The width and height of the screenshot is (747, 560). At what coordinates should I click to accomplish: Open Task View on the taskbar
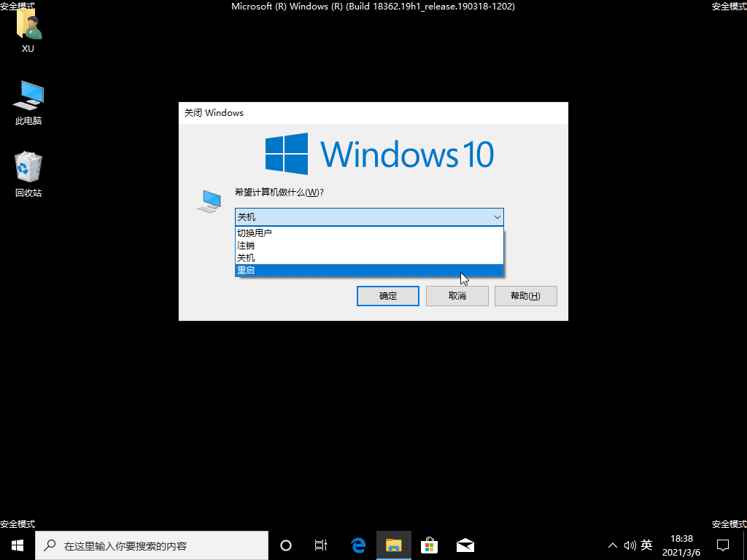coord(320,545)
